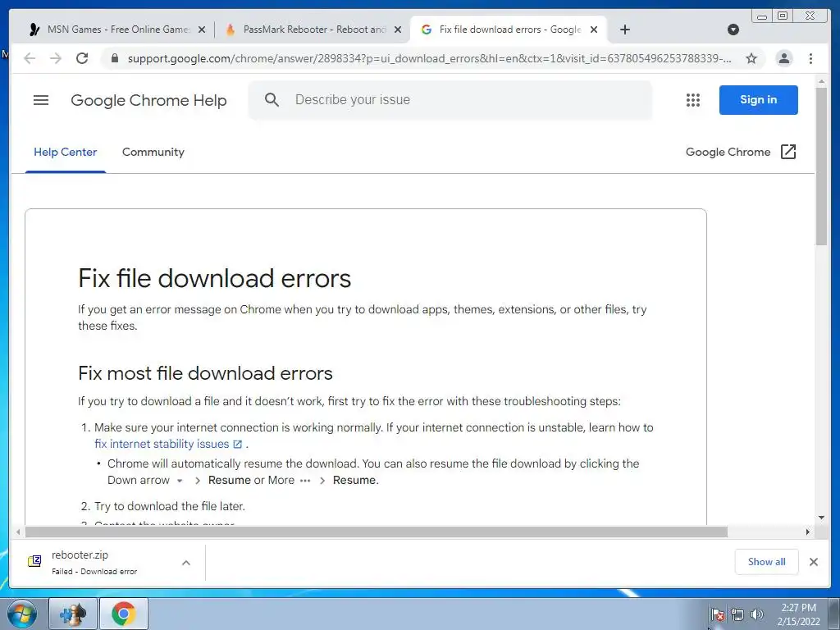Click the vertical scrollbar thumb
This screenshot has width=840, height=630.
[x=822, y=166]
